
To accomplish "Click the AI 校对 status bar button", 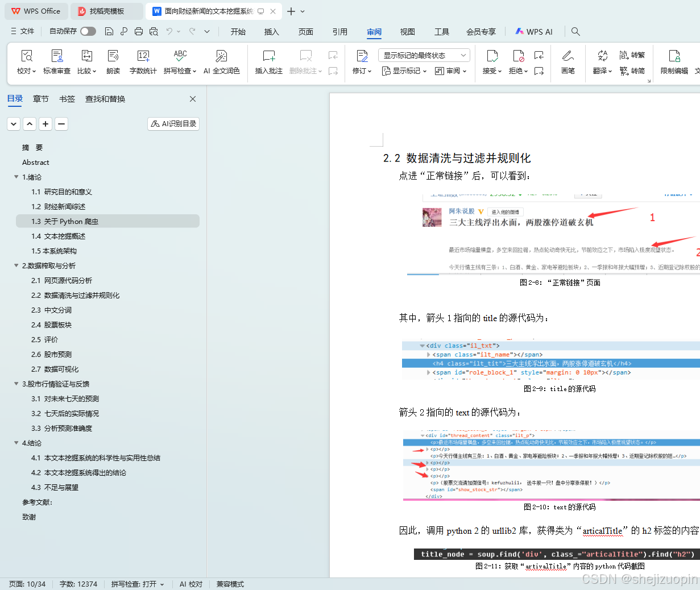I will click(x=191, y=584).
